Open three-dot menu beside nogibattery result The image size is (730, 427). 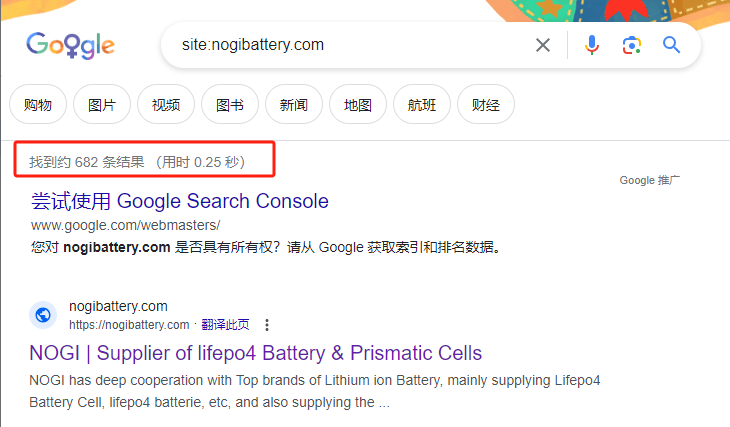click(267, 325)
